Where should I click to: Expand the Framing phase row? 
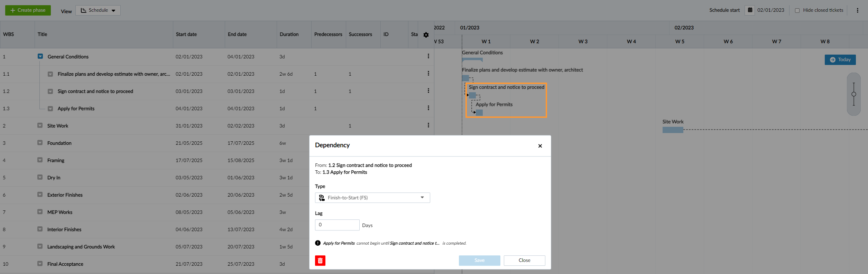coord(40,160)
